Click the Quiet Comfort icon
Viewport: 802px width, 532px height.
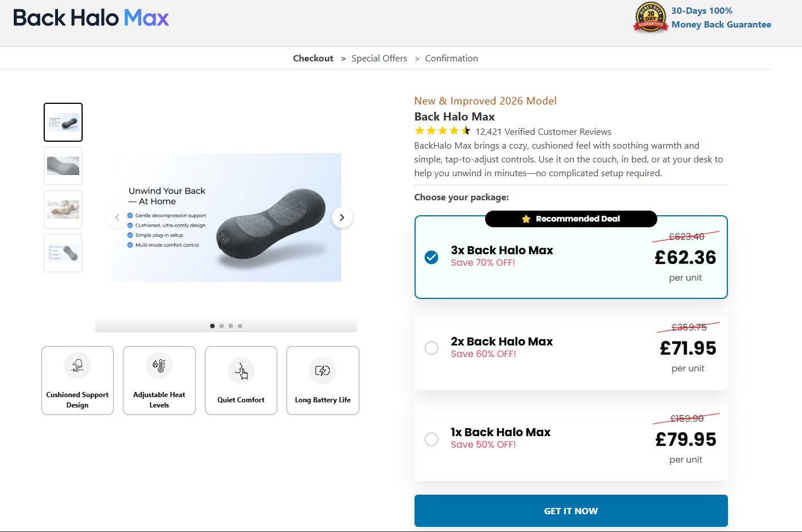[241, 371]
